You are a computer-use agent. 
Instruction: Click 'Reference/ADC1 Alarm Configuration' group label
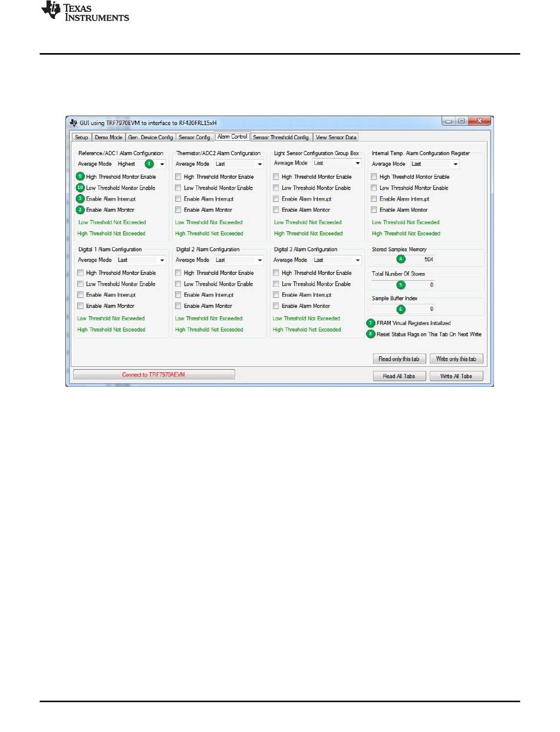[x=121, y=153]
